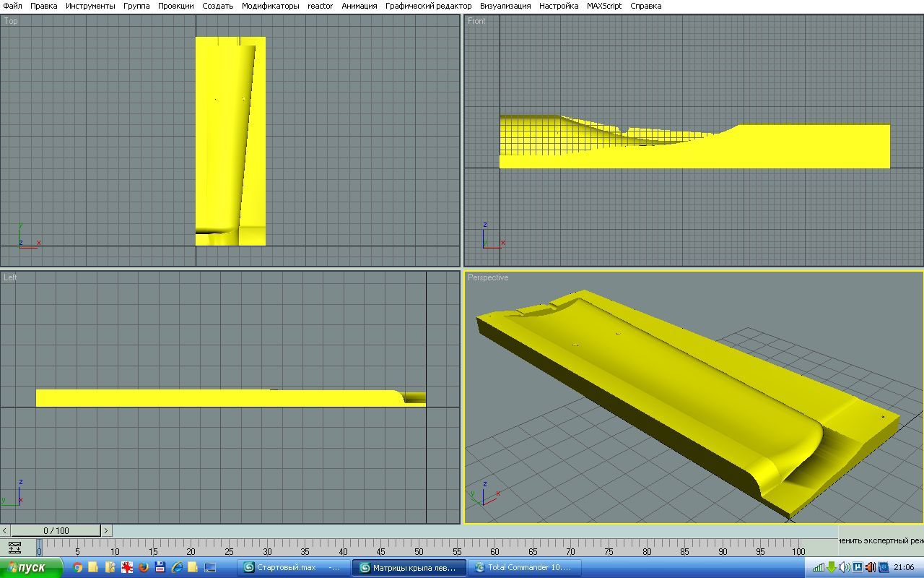Click frame 50 on the track bar

(419, 551)
